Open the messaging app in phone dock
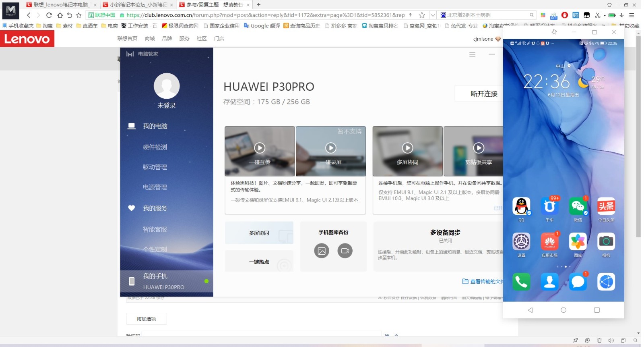Viewport: 644px width, 347px height. [578, 282]
